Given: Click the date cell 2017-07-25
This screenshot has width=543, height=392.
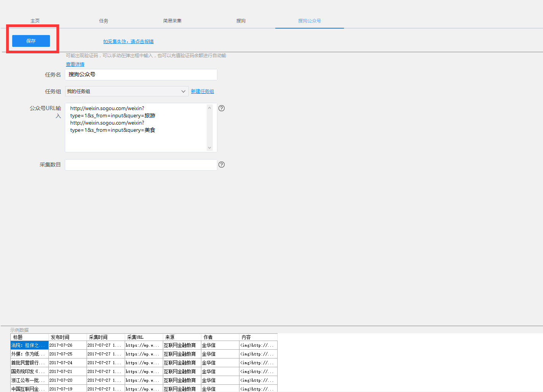Looking at the screenshot, I should (x=68, y=354).
